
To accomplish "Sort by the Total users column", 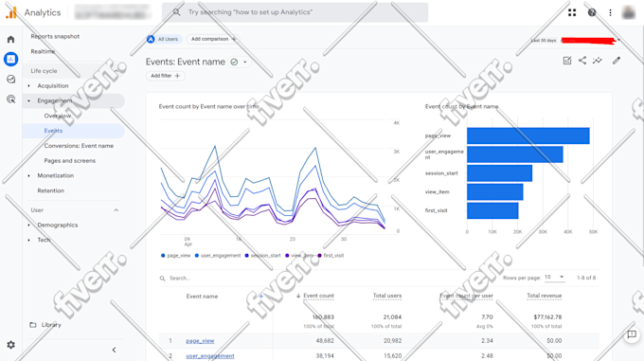I will click(387, 296).
